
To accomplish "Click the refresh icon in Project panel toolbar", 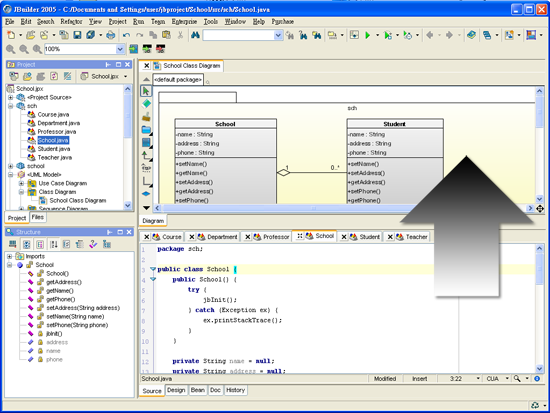I will (x=54, y=76).
